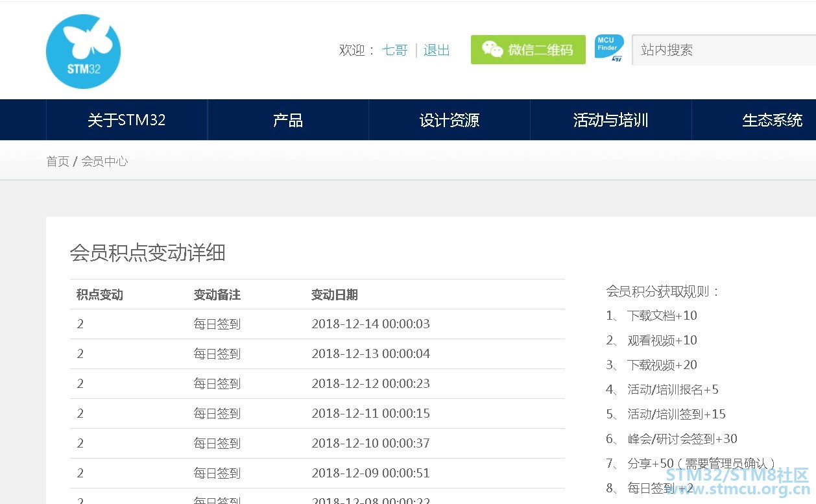
Task: Click points value 2 in 2018-12-10 row
Action: (80, 444)
